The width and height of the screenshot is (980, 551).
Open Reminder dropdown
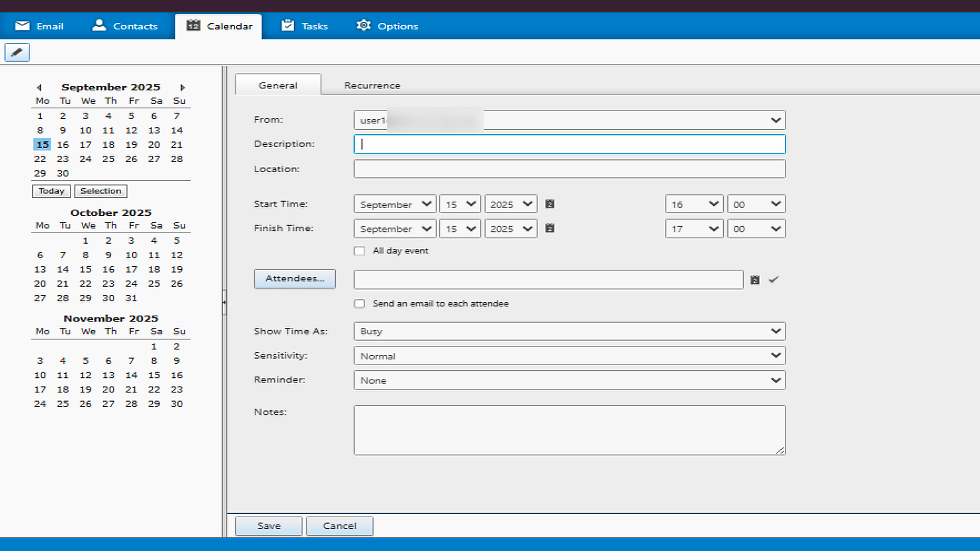pos(569,380)
